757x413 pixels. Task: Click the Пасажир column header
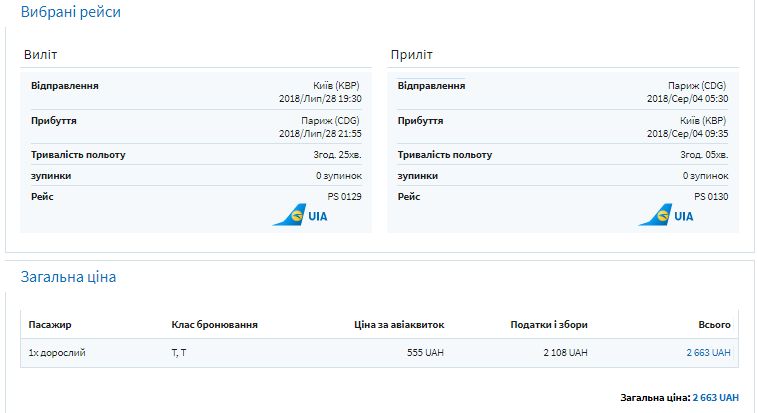click(50, 325)
